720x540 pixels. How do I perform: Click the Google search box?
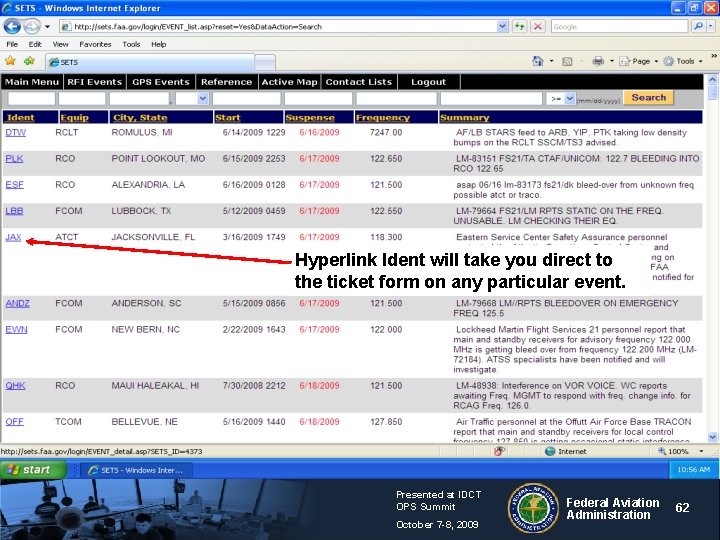pyautogui.click(x=619, y=27)
